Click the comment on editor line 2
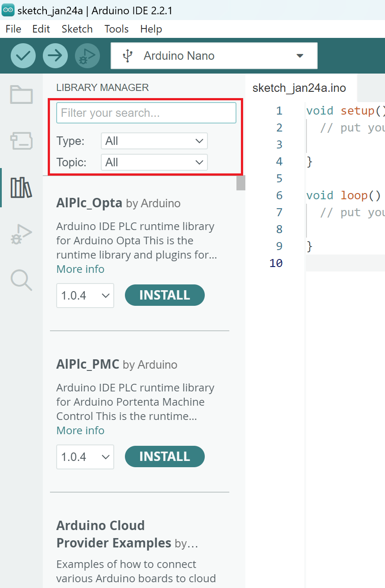Screen dimensions: 385x588 pyautogui.click(x=352, y=128)
